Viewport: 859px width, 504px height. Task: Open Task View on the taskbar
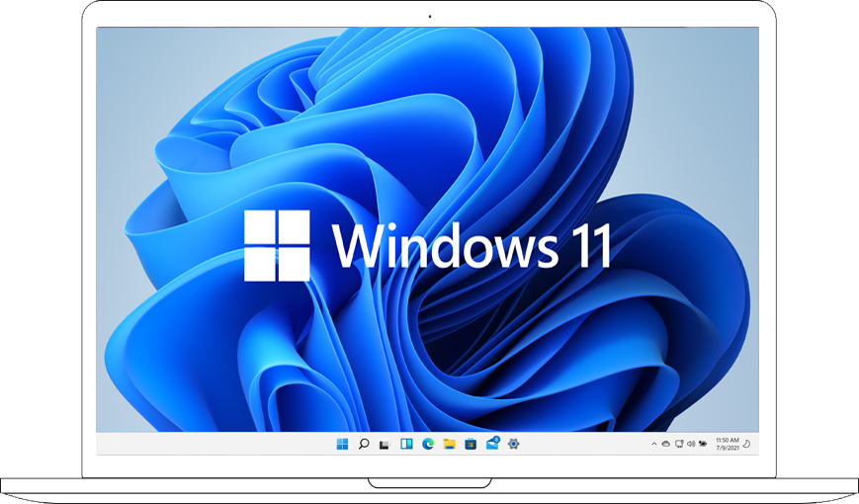click(x=385, y=445)
